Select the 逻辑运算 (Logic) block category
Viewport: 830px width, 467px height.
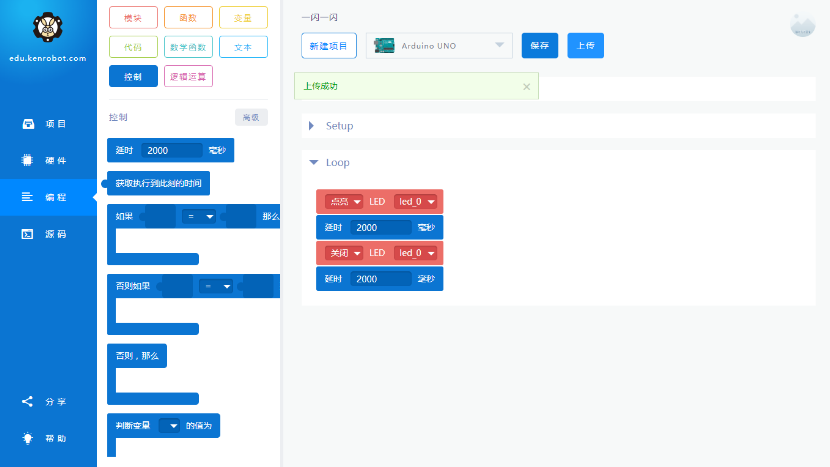pos(188,76)
